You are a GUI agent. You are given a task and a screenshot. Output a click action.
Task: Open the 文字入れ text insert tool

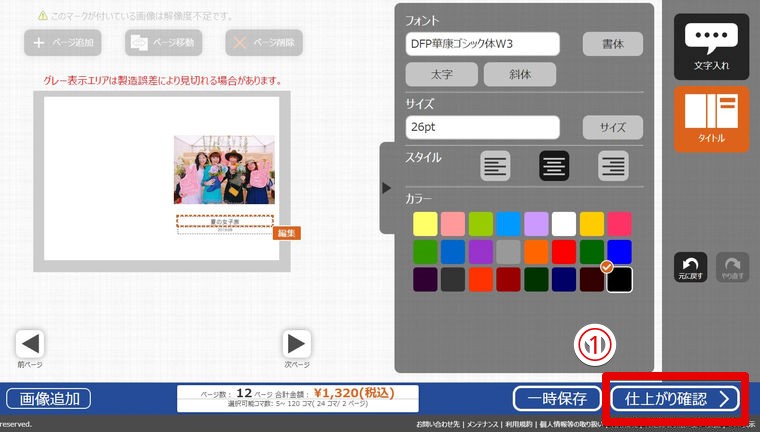click(x=711, y=47)
